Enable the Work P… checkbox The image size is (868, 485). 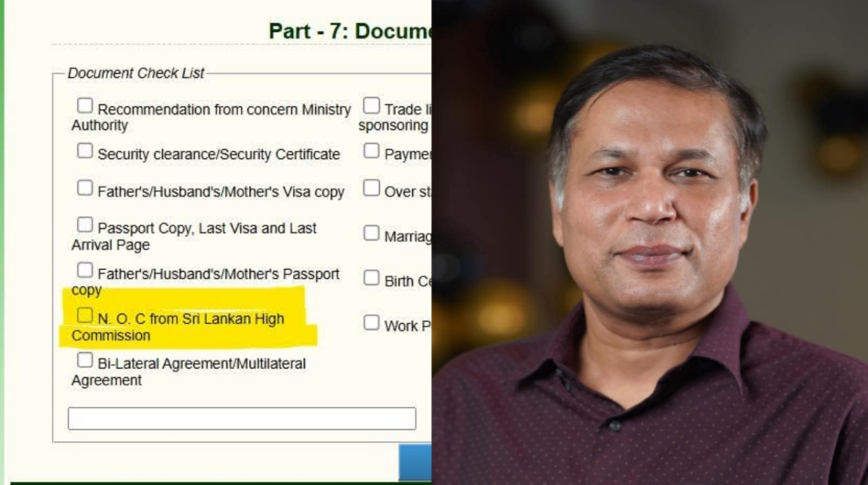[x=371, y=323]
